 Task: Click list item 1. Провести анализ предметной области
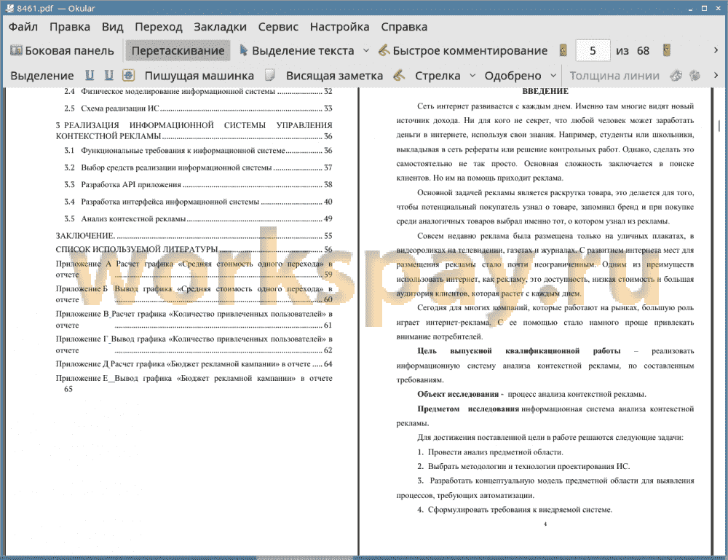pyautogui.click(x=490, y=452)
